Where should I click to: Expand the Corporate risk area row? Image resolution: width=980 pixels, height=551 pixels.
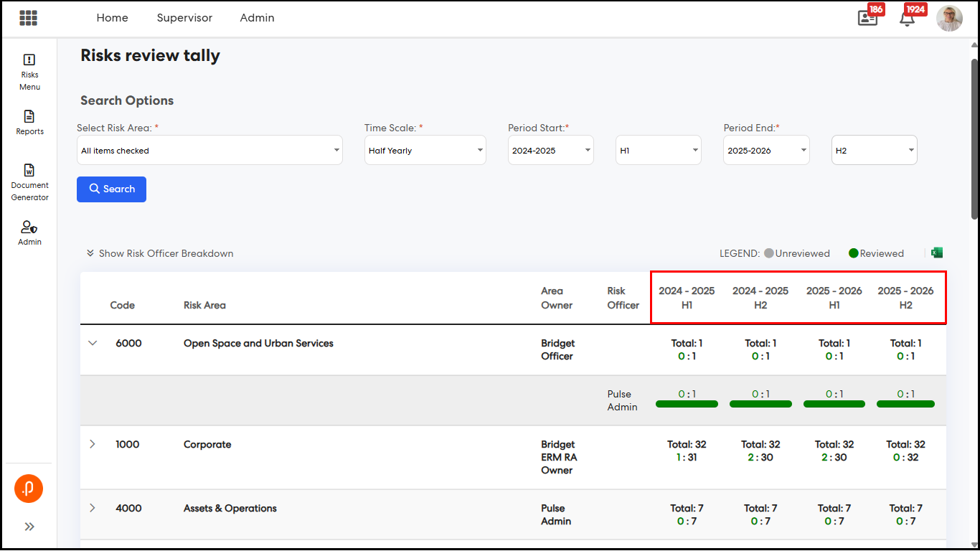(93, 444)
